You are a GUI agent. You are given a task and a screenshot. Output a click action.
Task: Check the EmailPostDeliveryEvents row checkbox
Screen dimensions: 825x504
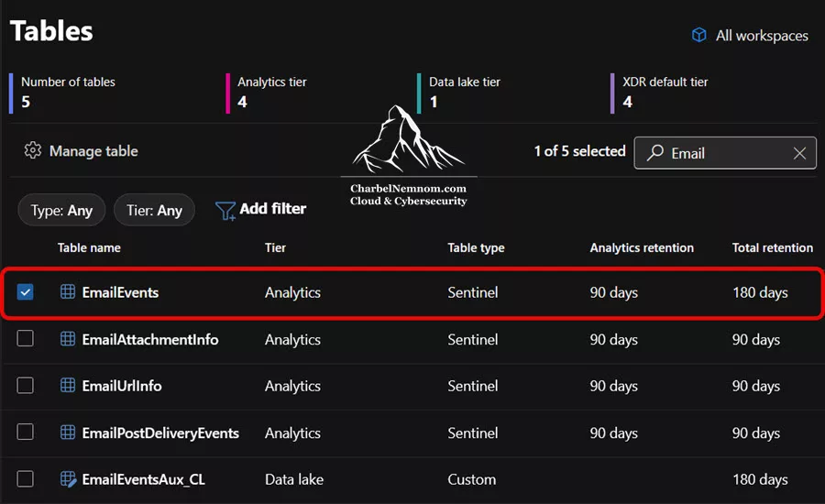(x=26, y=432)
